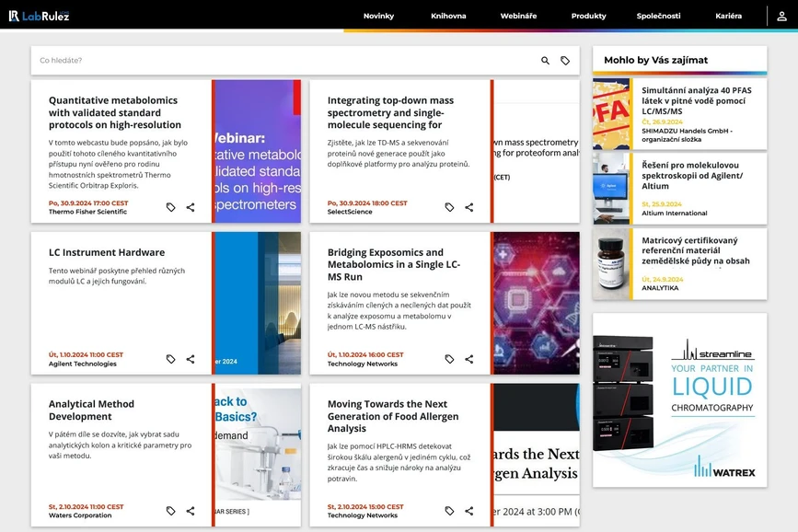Open the Watrex Streamline liquid chromatography ad
Viewport: 798px width, 532px height.
[x=680, y=400]
